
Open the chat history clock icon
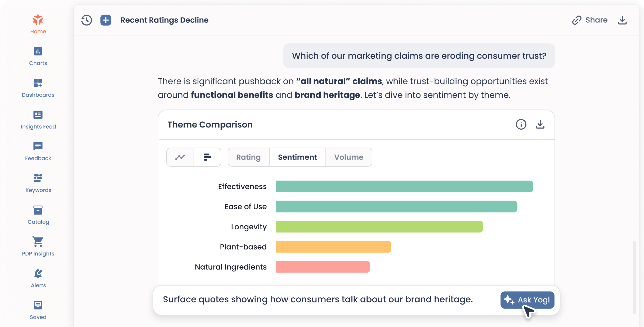[x=87, y=20]
